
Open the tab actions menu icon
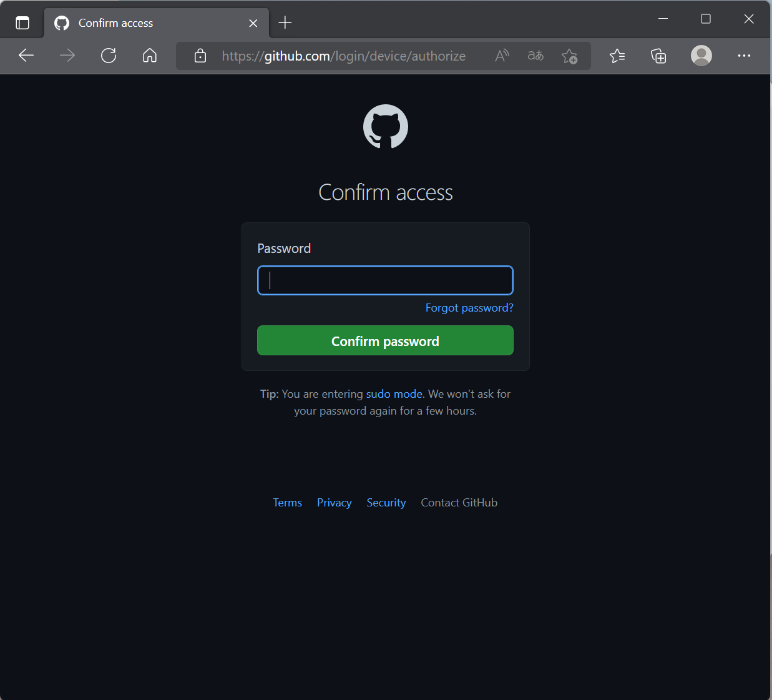[22, 23]
